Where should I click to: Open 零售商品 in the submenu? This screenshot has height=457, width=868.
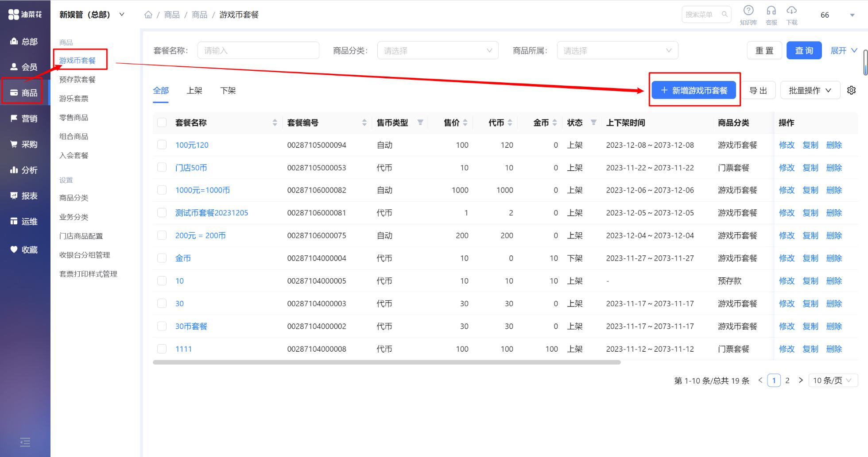coord(74,118)
